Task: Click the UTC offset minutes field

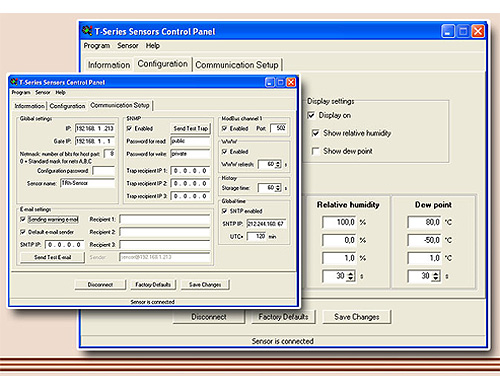Action: click(x=256, y=236)
